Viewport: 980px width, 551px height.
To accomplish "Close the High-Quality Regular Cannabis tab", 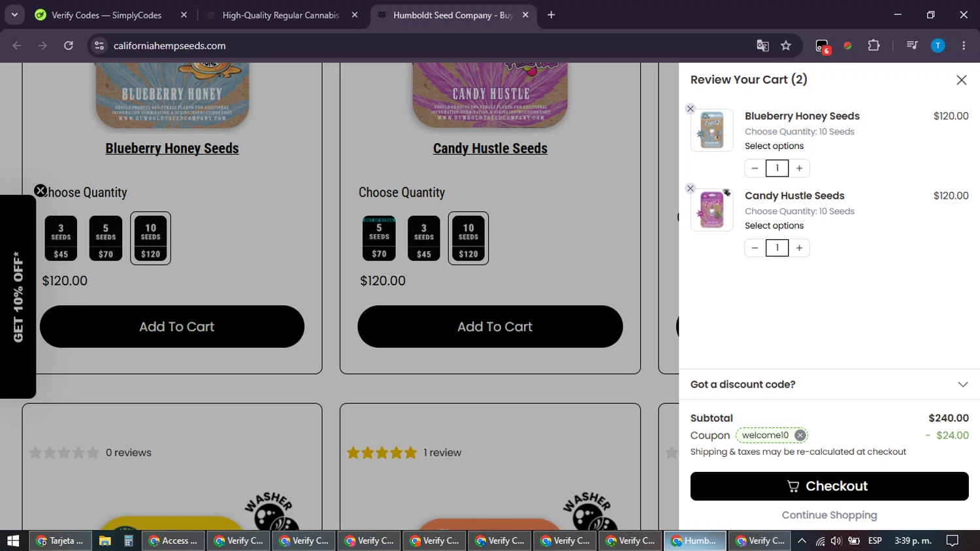I will (x=355, y=15).
